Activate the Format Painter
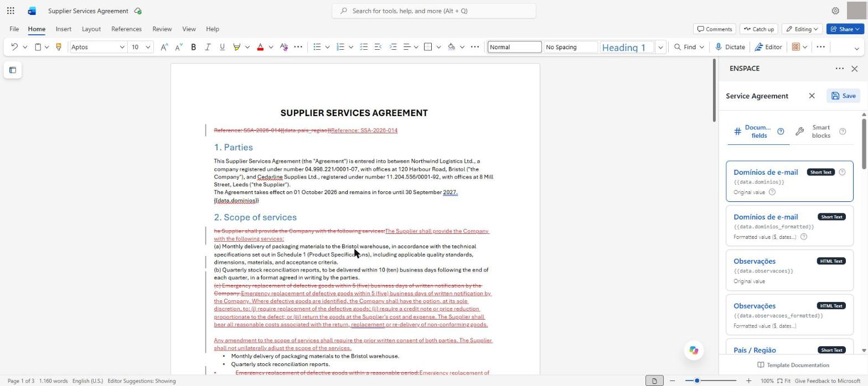Image resolution: width=868 pixels, height=386 pixels. pyautogui.click(x=58, y=47)
